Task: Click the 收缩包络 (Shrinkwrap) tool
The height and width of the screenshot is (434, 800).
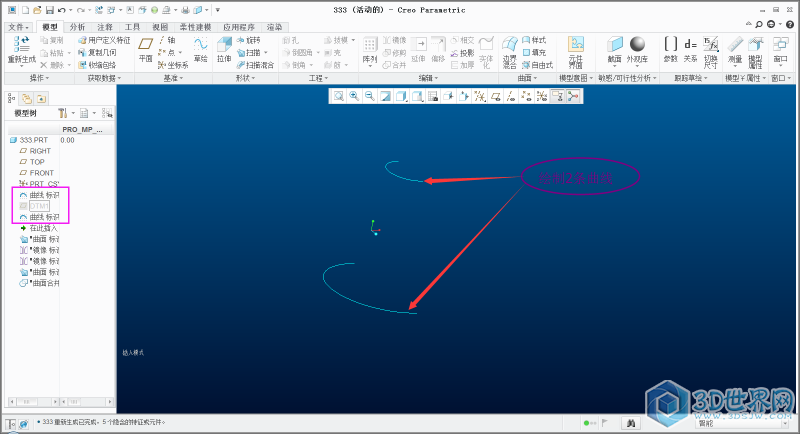Action: click(97, 65)
